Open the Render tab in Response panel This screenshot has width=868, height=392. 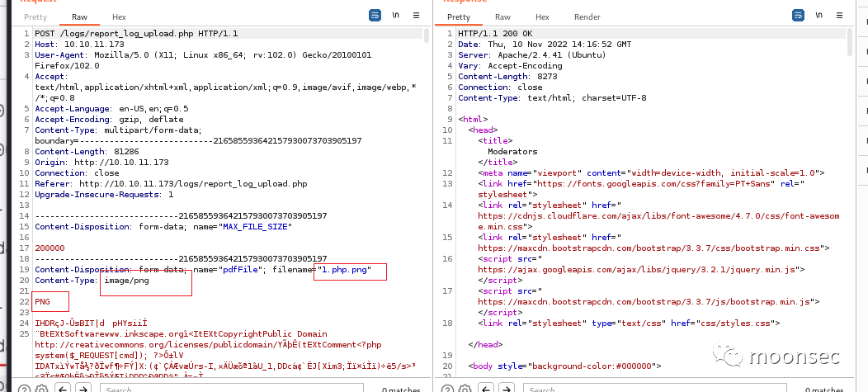click(x=587, y=17)
